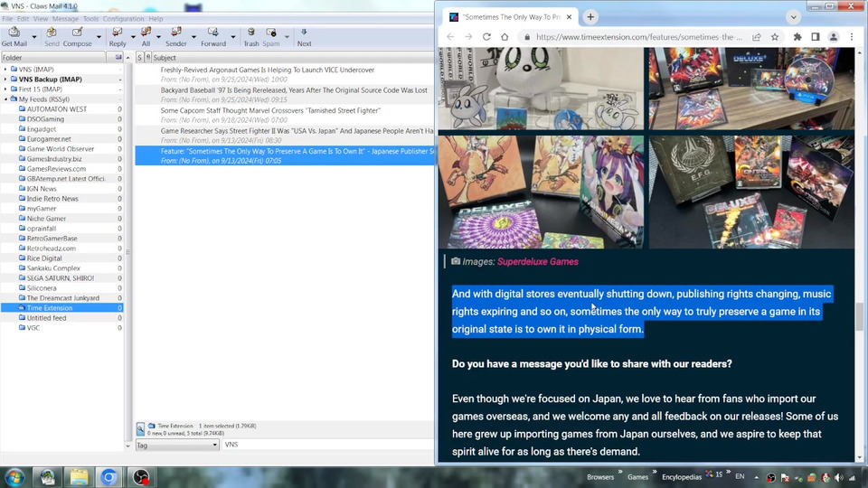Bookmark this page with star icon

(x=775, y=36)
